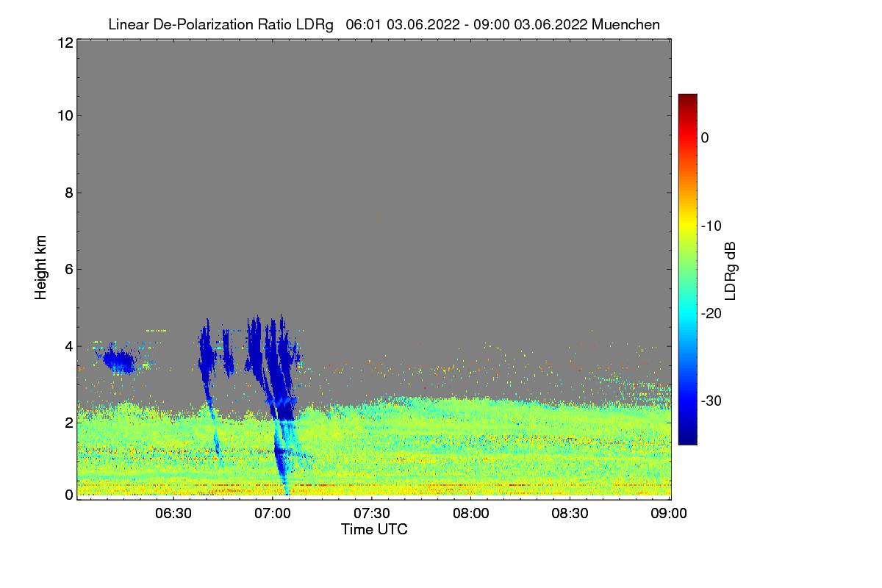The width and height of the screenshot is (882, 588).
Task: Click the 08:00 time axis label
Action: pos(471,513)
